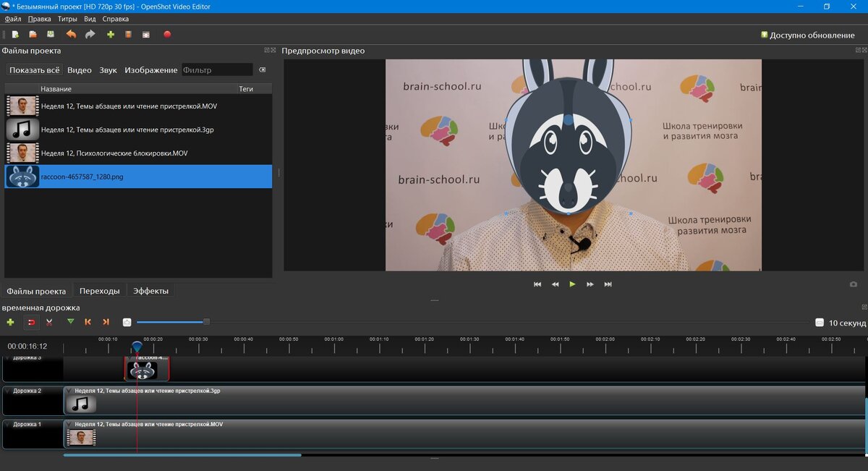Open the Дорожка 2 track menu arrow
The image size is (868, 471).
click(x=7, y=391)
